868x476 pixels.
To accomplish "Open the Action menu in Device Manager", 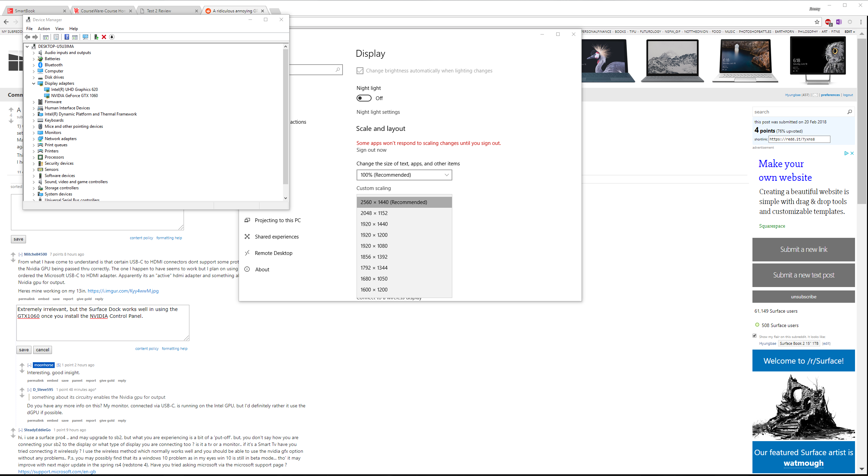I will point(44,29).
